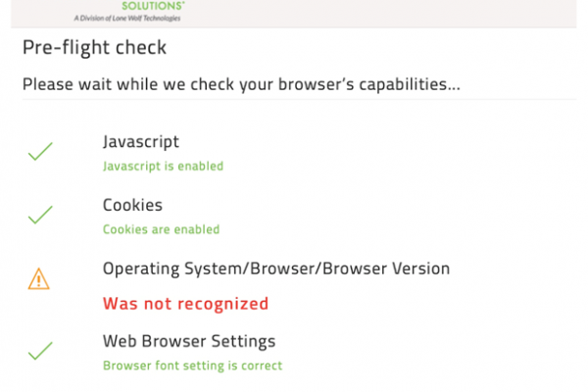Click the 'Javascript is enabled' status text
This screenshot has height=392, width=588.
pos(163,167)
